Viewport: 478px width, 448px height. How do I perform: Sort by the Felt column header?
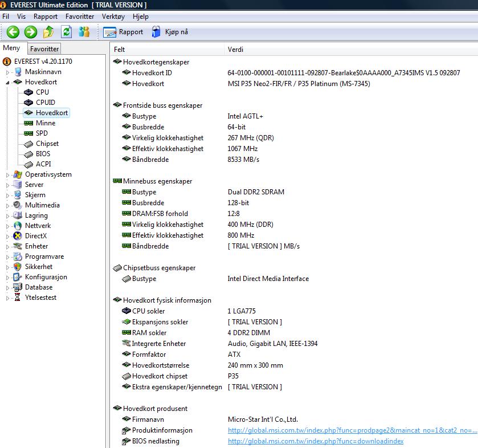[x=167, y=50]
